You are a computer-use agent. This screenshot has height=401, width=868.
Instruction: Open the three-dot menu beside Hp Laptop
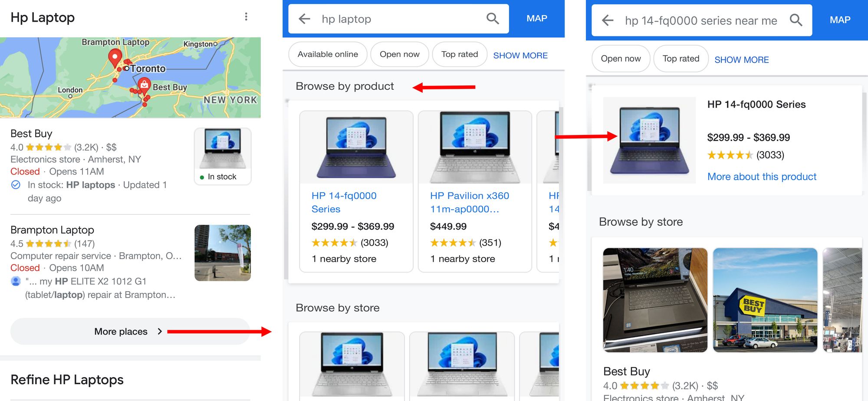pos(246,16)
